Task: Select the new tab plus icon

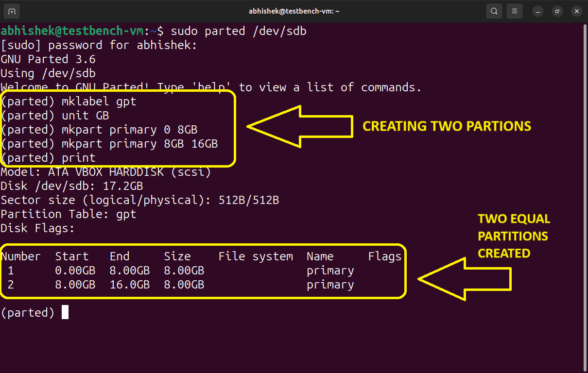Action: click(x=11, y=11)
